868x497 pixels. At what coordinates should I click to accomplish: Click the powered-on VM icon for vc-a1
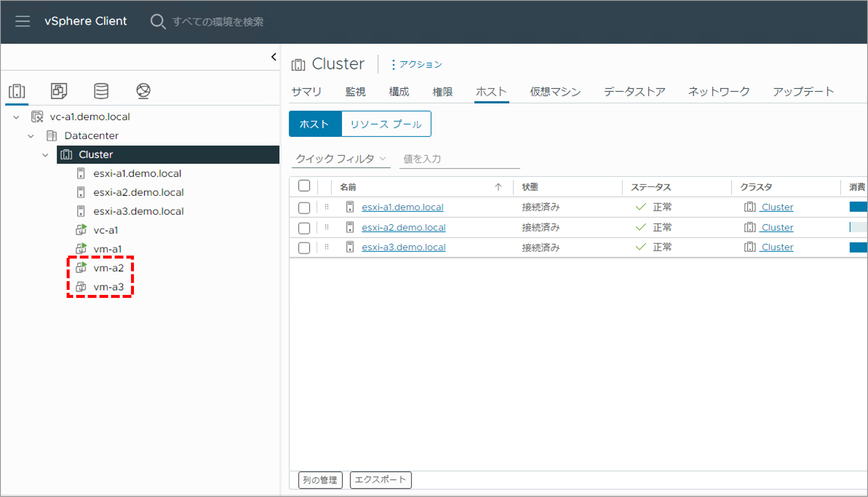[81, 230]
